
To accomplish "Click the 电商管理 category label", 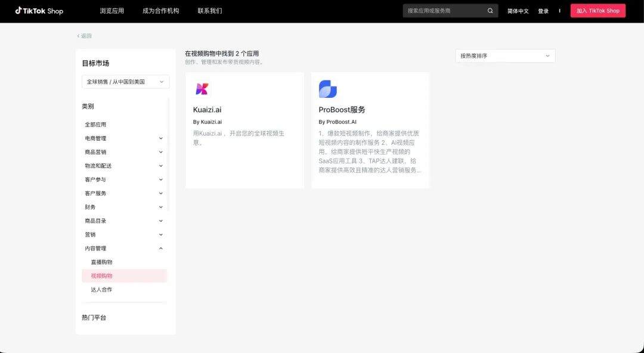I will [95, 138].
